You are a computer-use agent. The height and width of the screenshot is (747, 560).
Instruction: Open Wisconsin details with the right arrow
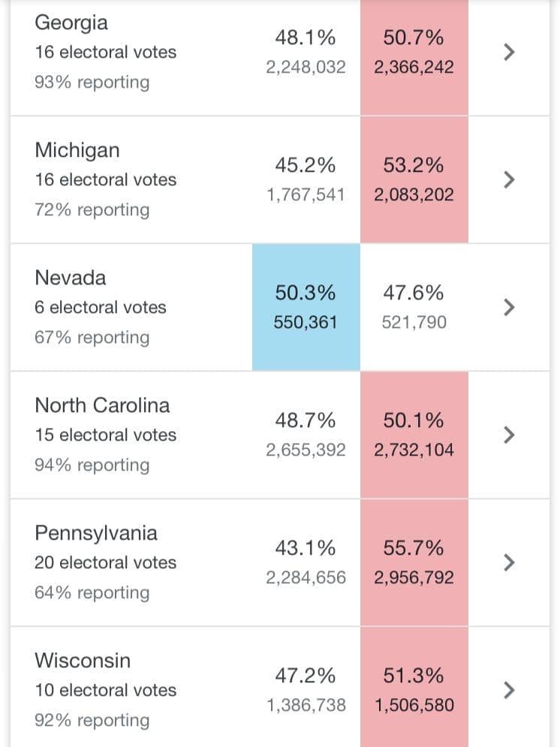pos(509,690)
